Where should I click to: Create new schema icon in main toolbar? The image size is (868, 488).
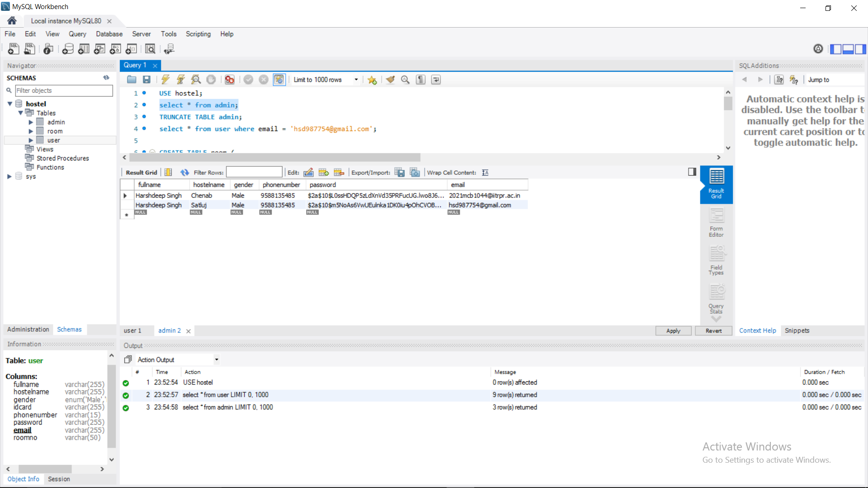tap(68, 49)
